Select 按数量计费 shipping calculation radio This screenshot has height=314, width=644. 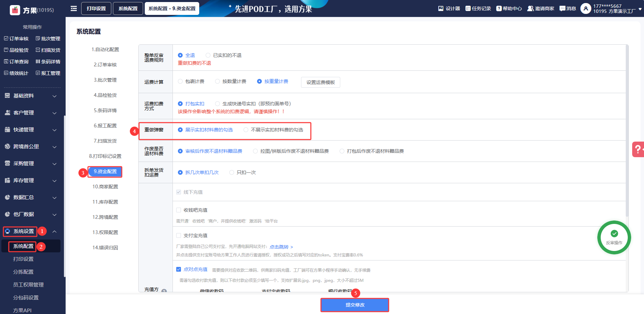217,81
